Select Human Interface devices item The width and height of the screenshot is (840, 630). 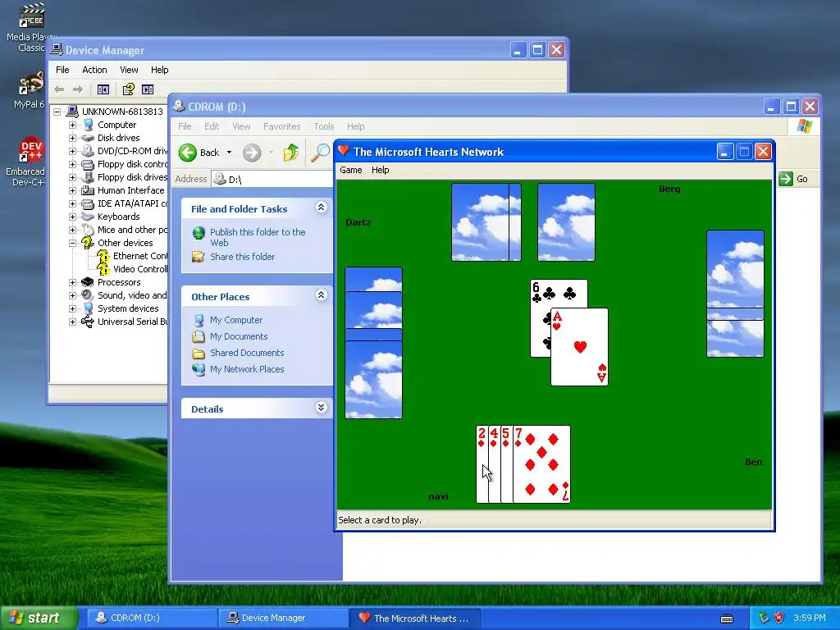click(130, 190)
